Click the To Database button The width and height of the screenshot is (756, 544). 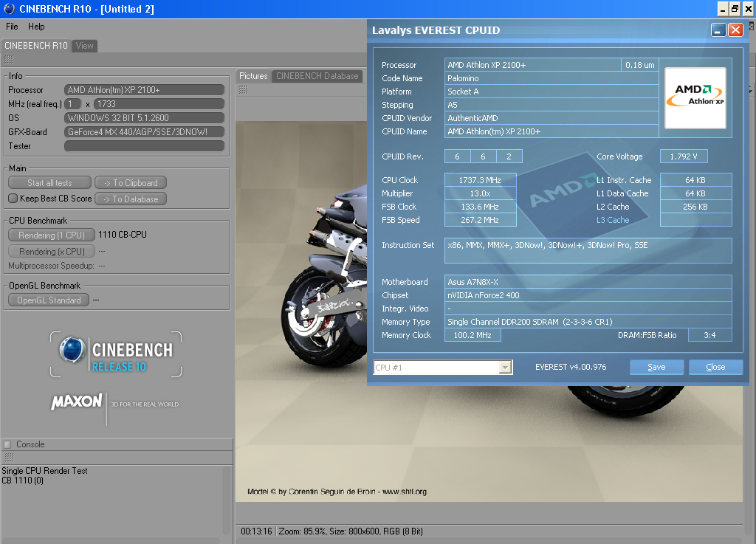click(x=131, y=199)
